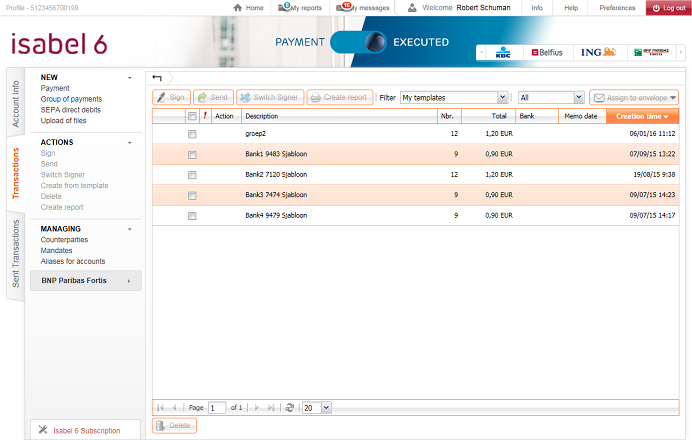Open My messages icon with red badge

[x=344, y=7]
